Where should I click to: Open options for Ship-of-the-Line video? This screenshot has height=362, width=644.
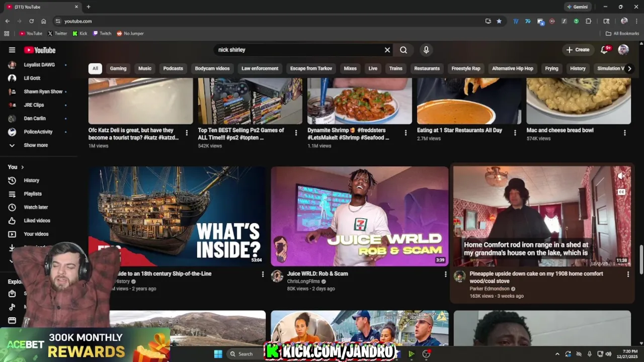point(263,274)
